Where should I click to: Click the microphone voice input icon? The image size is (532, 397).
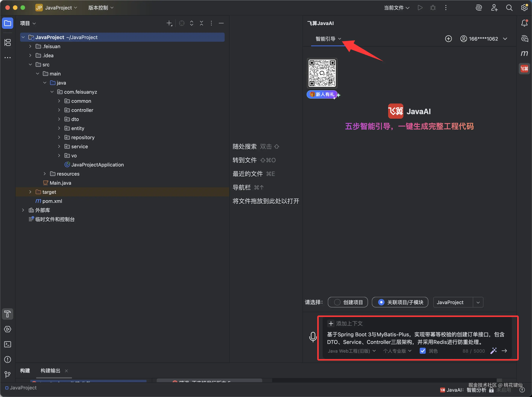[313, 337]
